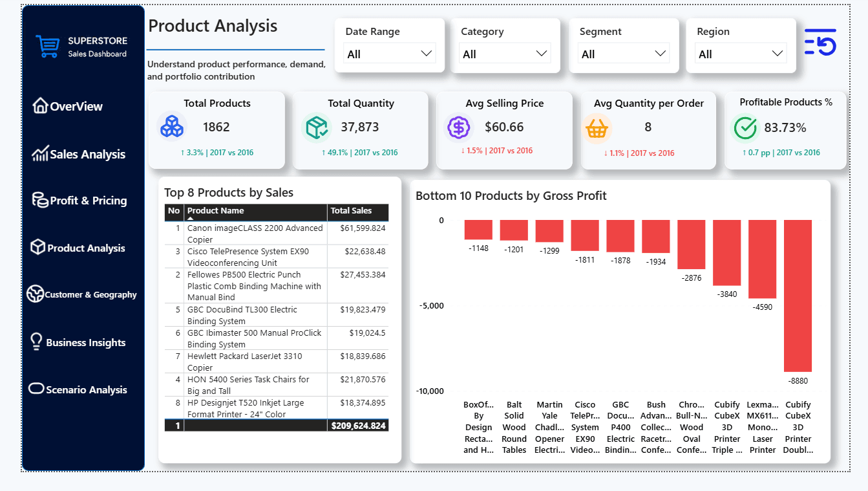Image resolution: width=868 pixels, height=491 pixels.
Task: Click the $209,624.824 total sales cell
Action: pyautogui.click(x=359, y=426)
